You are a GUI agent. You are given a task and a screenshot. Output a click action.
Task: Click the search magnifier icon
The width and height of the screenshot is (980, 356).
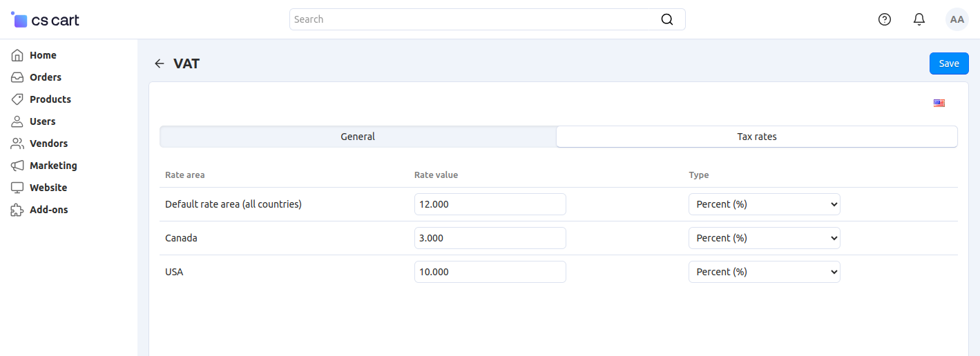click(x=667, y=19)
